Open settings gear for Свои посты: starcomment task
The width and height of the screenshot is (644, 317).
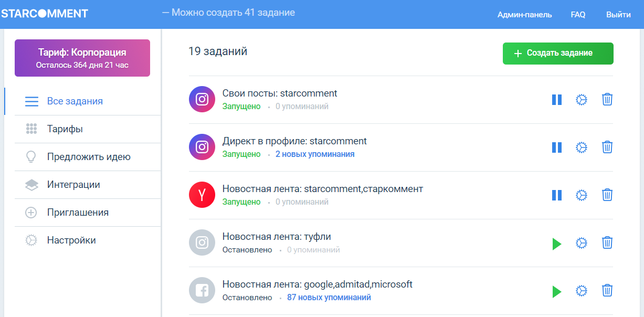(x=581, y=100)
